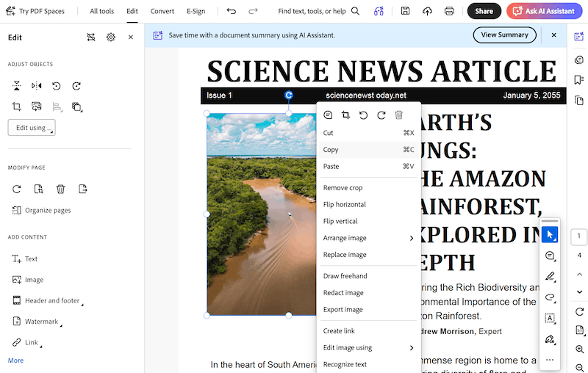Image resolution: width=588 pixels, height=373 pixels.
Task: Click the trash icon in the context menu toolbar
Action: pos(398,115)
